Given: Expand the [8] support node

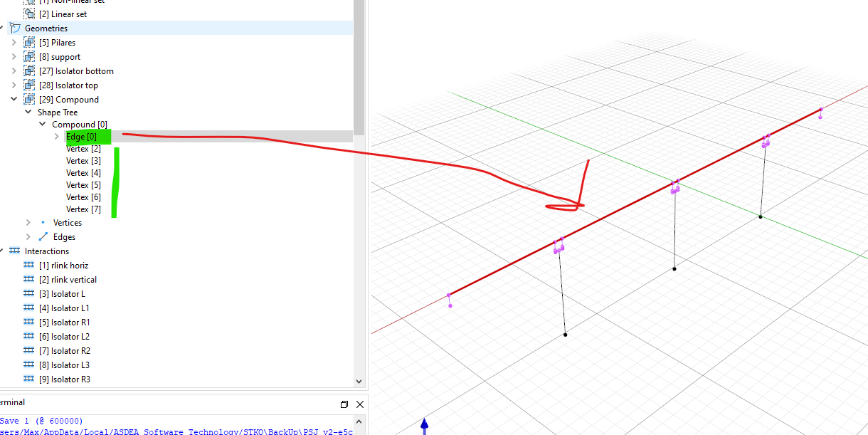Looking at the screenshot, I should click(14, 57).
